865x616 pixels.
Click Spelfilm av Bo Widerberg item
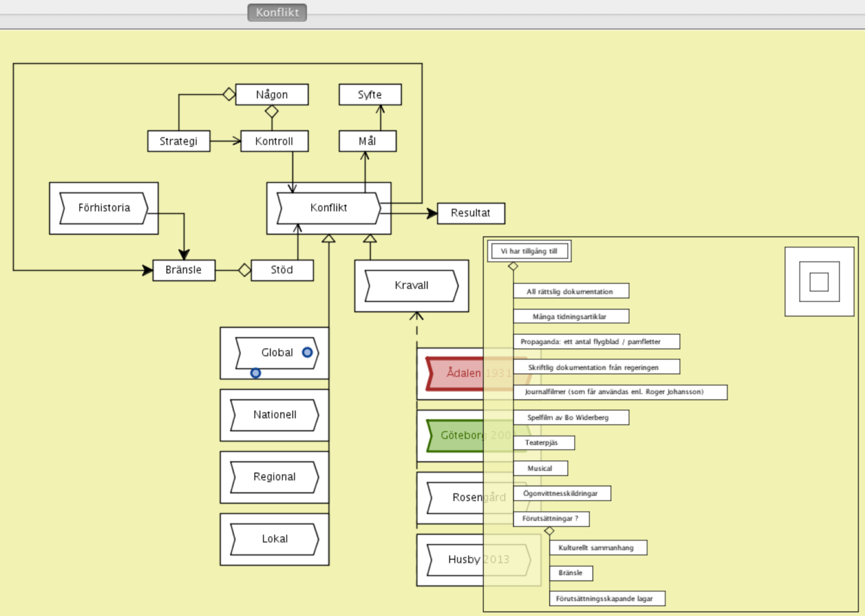click(571, 417)
